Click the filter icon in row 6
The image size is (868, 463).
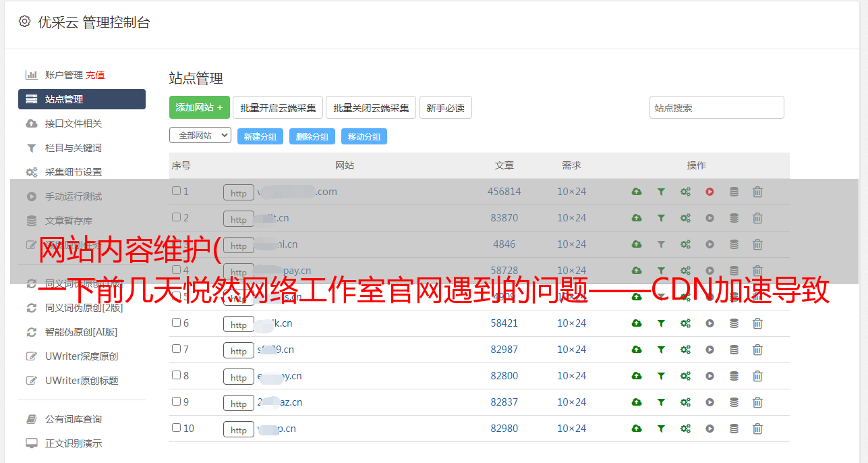pyautogui.click(x=661, y=323)
